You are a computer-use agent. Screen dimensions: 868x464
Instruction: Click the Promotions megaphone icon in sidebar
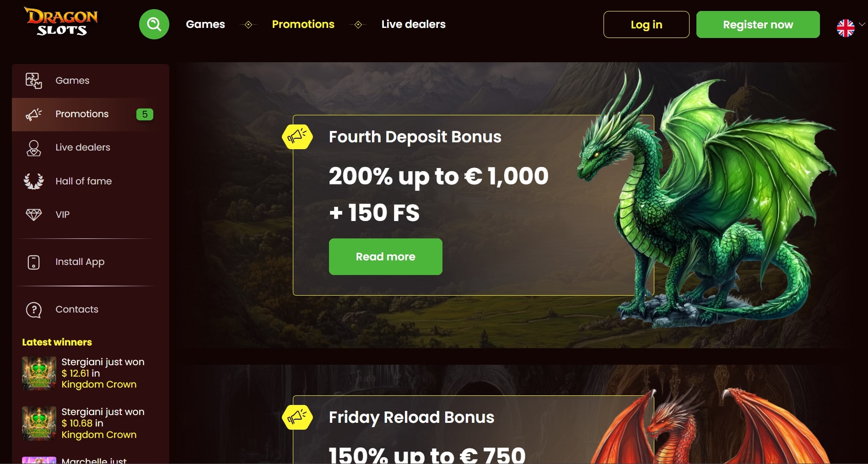click(x=33, y=114)
